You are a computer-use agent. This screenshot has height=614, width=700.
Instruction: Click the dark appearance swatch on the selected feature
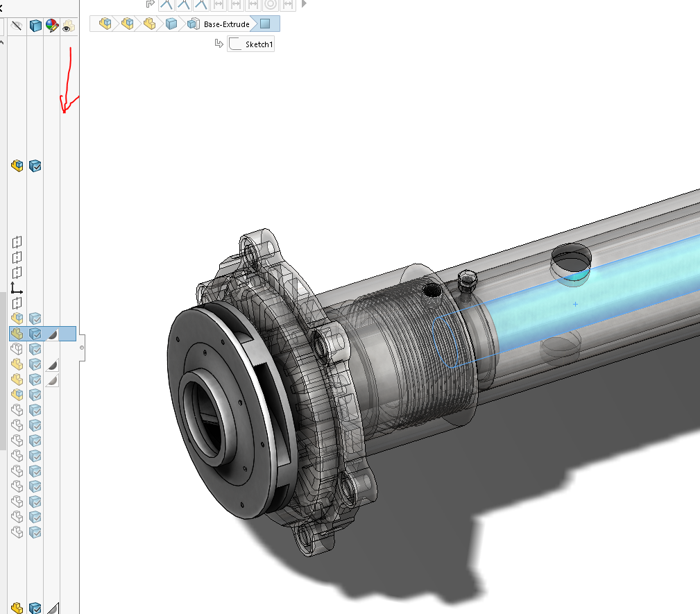[x=53, y=334]
